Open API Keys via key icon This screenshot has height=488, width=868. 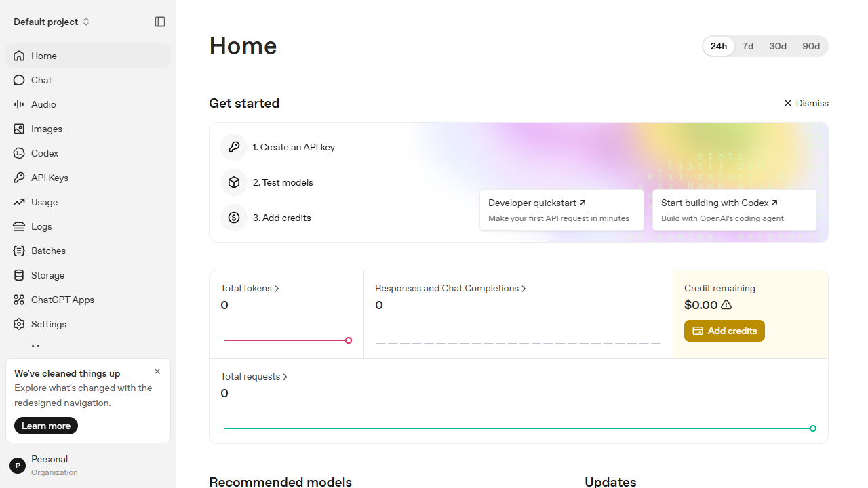point(19,178)
